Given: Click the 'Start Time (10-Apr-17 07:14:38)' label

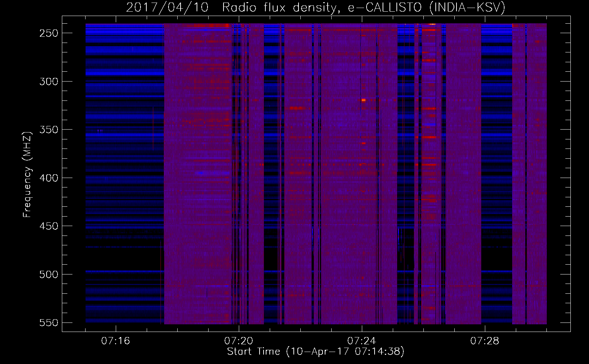Looking at the screenshot, I should click(x=316, y=352).
